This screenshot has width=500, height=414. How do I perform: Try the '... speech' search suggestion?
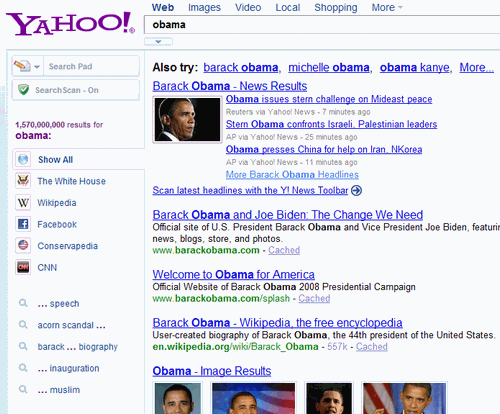(58, 304)
